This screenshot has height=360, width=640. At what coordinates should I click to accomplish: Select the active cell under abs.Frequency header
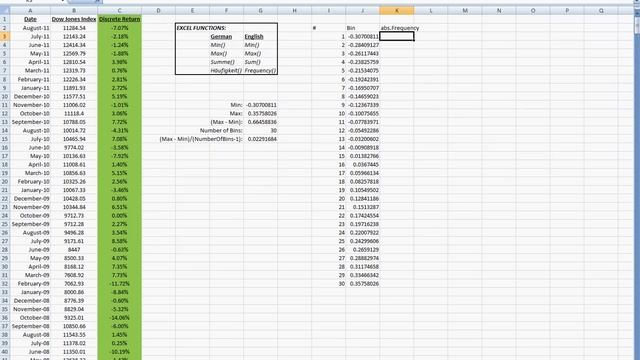[x=397, y=36]
